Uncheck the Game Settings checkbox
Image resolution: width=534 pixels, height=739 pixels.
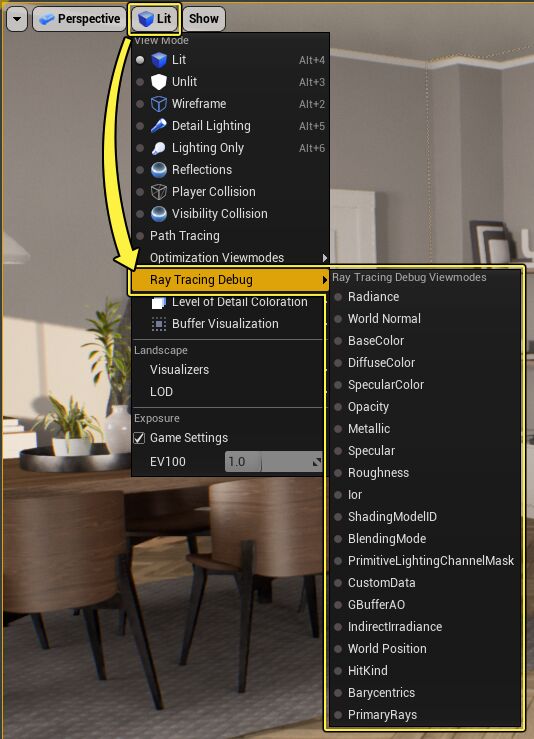click(x=139, y=438)
